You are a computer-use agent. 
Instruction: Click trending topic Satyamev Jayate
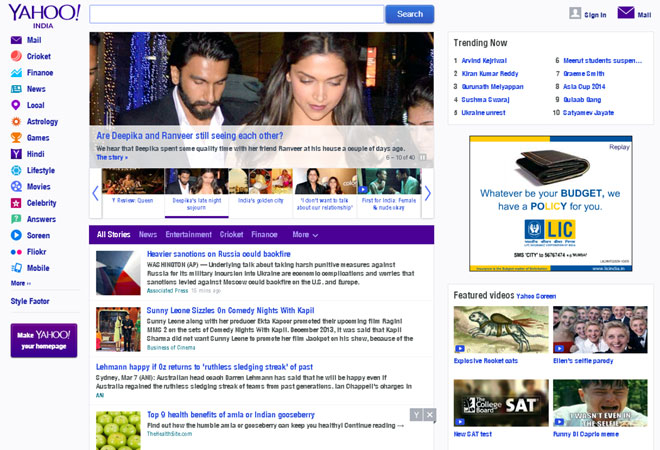point(588,113)
